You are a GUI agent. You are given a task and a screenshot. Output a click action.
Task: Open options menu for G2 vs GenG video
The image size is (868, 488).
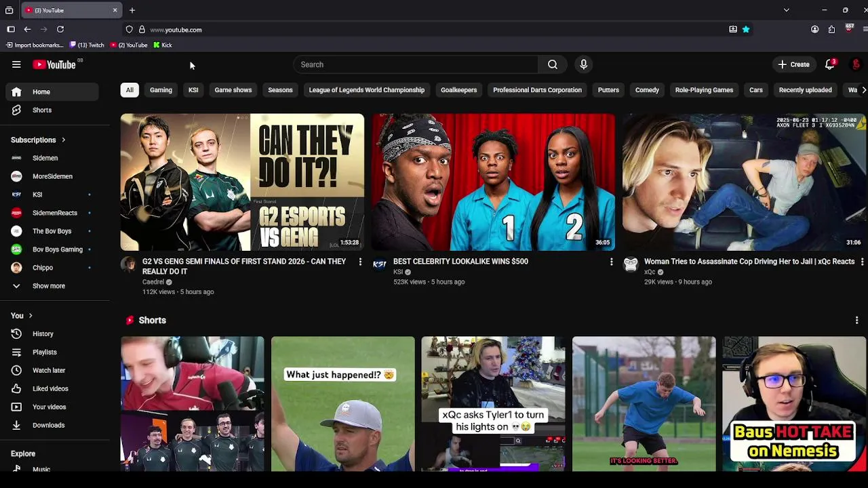[360, 262]
